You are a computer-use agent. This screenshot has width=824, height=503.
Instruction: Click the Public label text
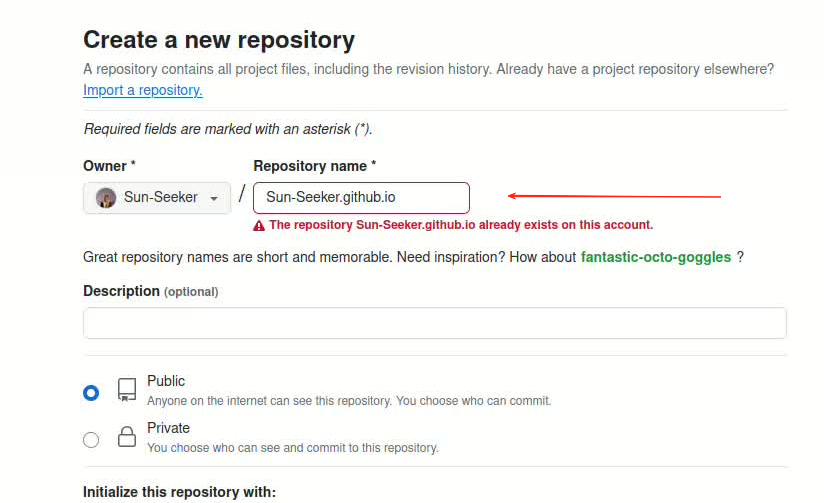point(166,381)
